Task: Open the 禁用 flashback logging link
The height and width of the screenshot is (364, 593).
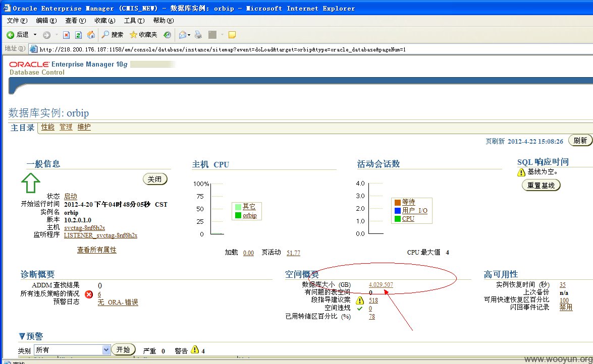Action: 566,308
